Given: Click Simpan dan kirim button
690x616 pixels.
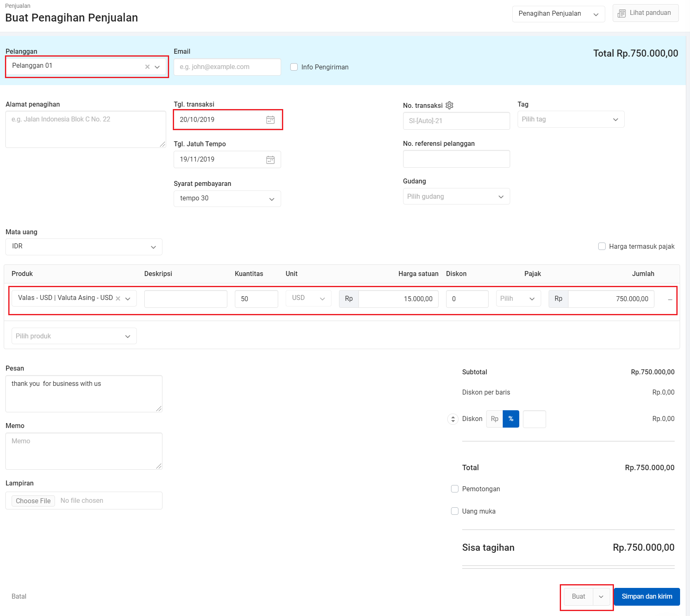Looking at the screenshot, I should tap(647, 597).
